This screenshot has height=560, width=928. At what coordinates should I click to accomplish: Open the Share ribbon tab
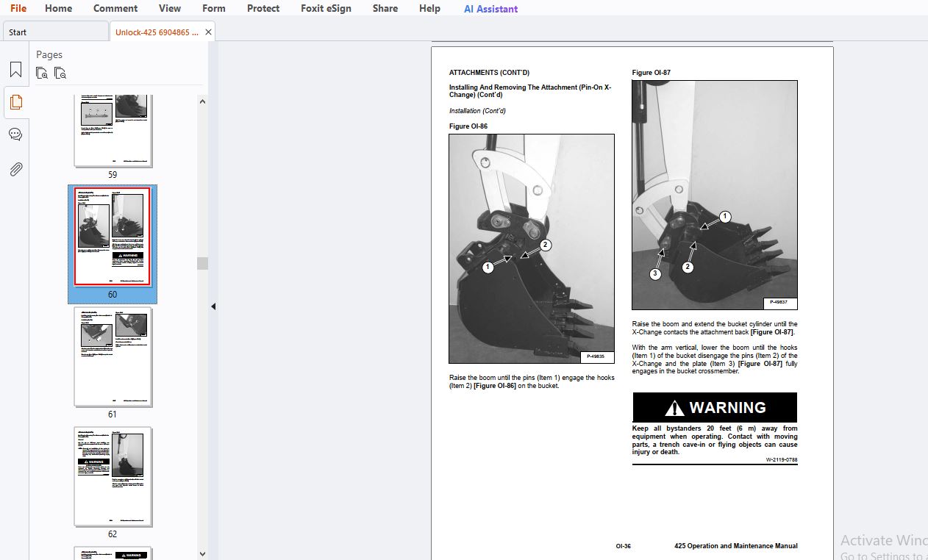coord(385,8)
